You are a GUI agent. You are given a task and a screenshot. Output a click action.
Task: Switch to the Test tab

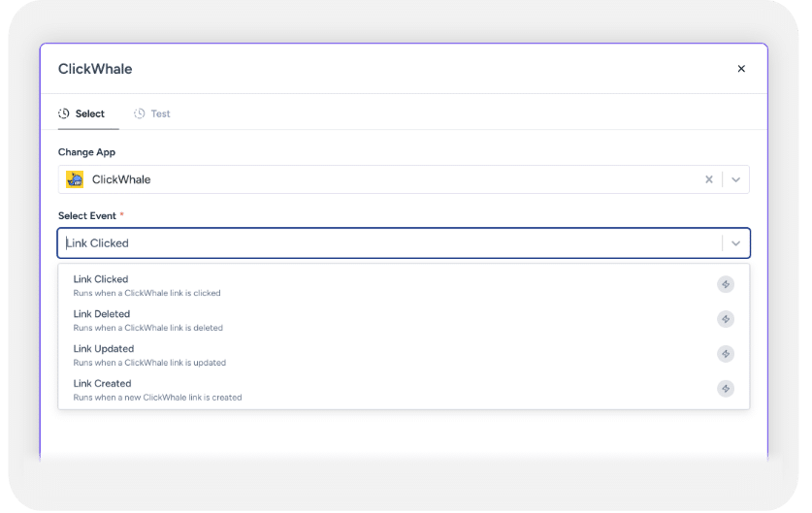pos(152,113)
